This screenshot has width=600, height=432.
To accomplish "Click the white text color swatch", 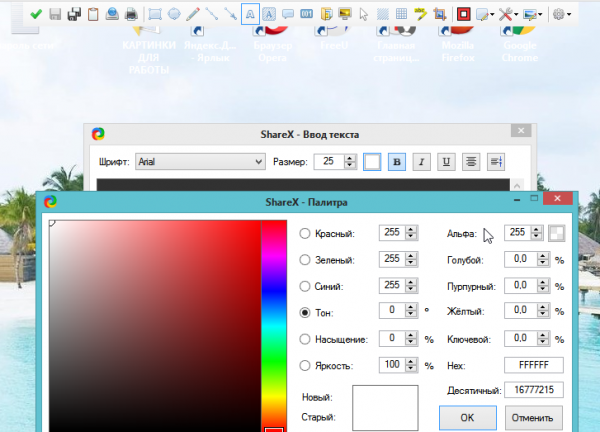I will [372, 162].
